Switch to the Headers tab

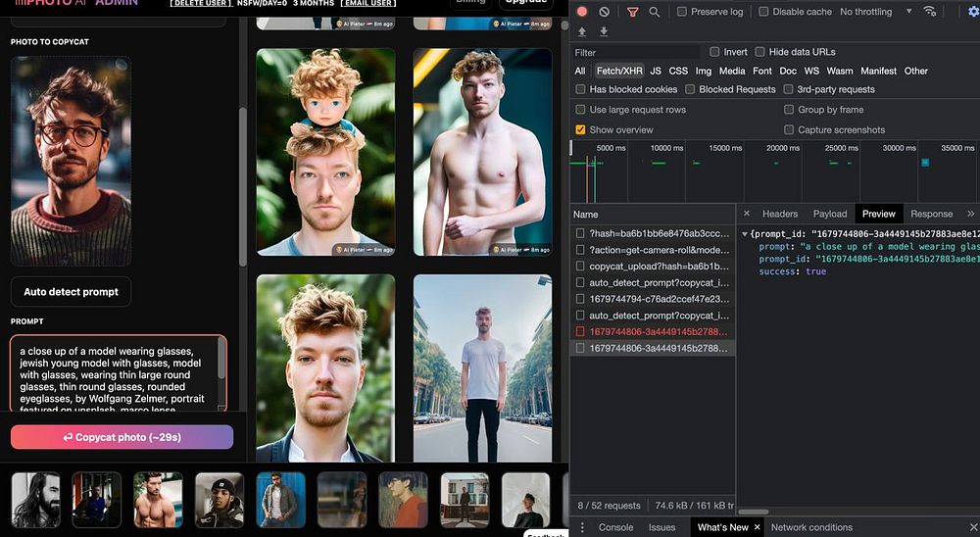point(780,214)
